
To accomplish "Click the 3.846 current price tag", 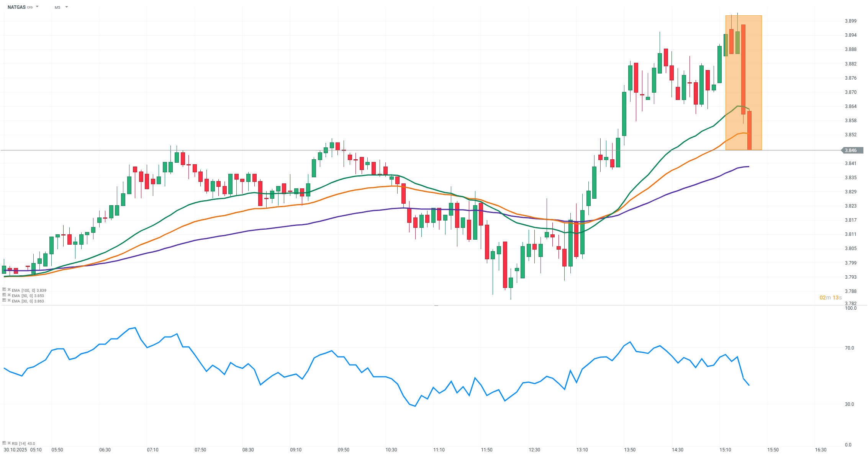I will [x=852, y=150].
